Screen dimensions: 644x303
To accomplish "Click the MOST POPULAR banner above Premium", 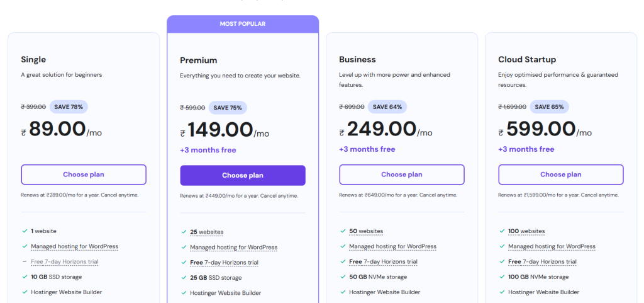I will pyautogui.click(x=243, y=24).
